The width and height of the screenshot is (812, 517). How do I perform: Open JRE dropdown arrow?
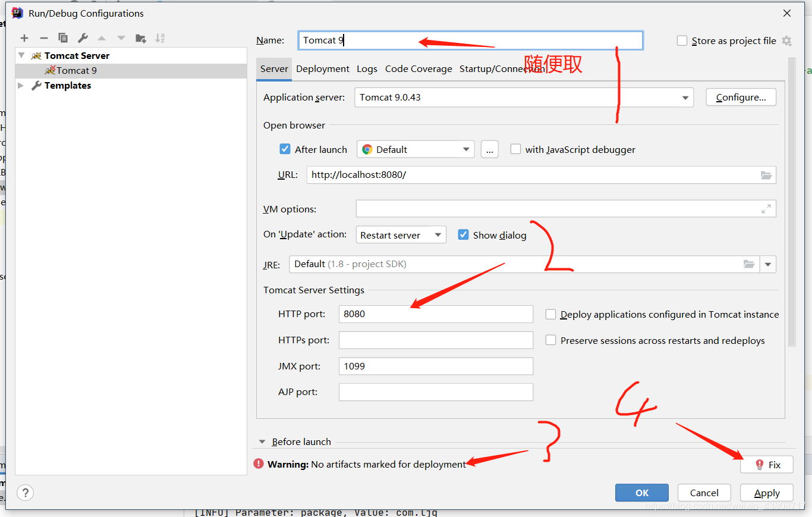coord(769,264)
